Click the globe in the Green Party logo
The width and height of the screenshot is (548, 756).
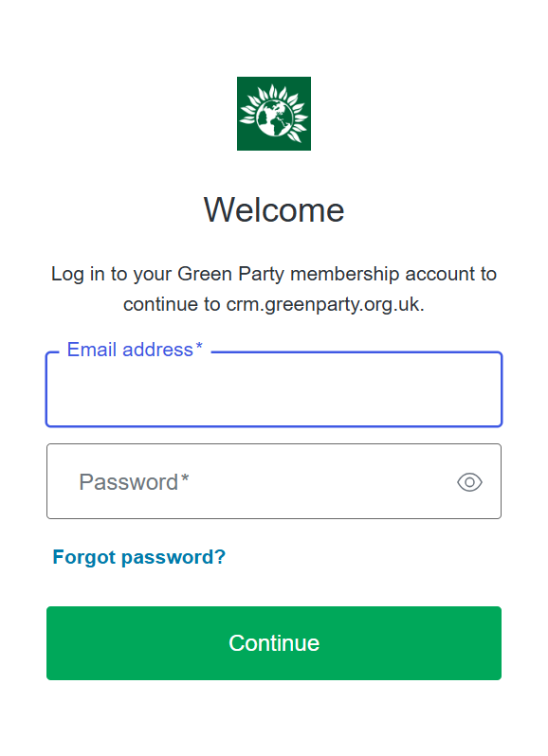pos(274,118)
